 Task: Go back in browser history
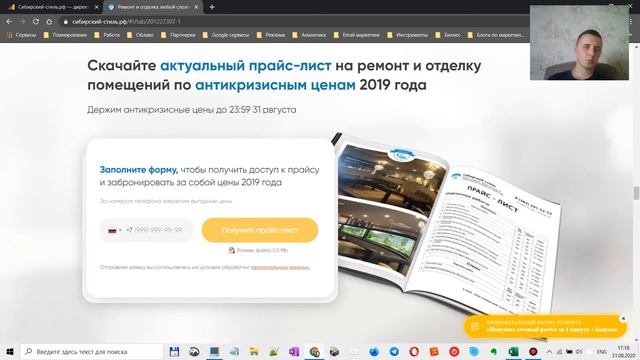[x=9, y=22]
